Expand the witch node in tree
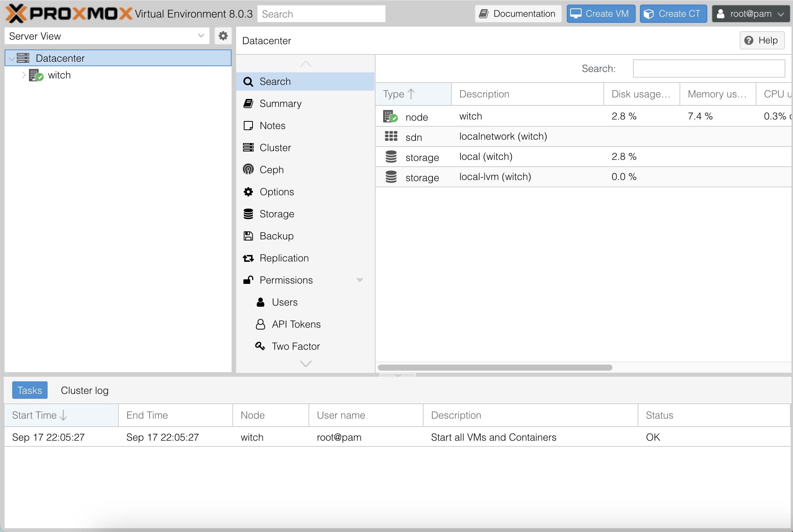Viewport: 793px width, 532px height. [x=24, y=75]
